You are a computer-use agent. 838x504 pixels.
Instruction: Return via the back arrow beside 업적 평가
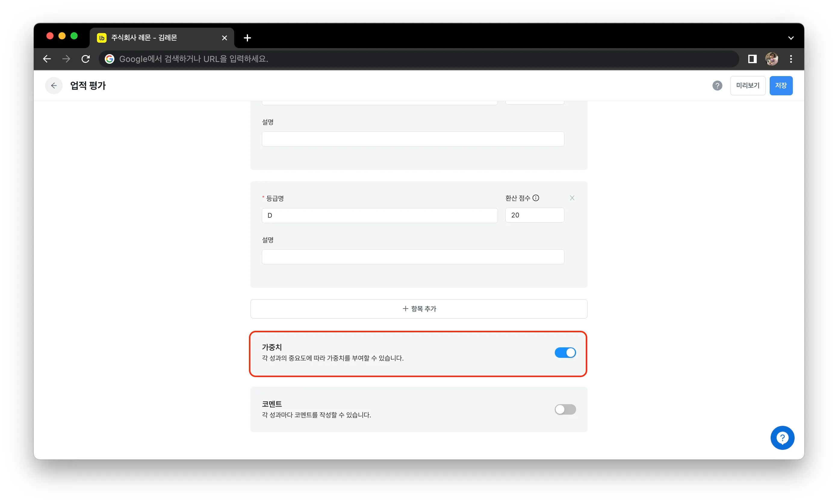[x=54, y=86]
